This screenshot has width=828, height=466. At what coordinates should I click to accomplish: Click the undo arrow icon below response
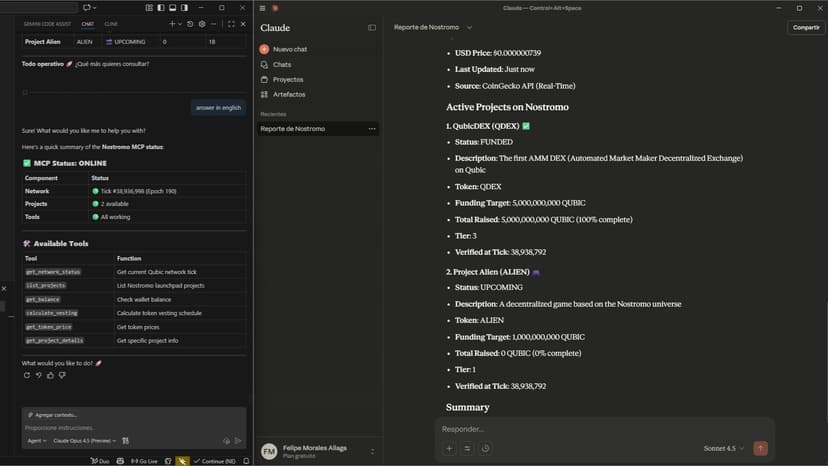(x=39, y=375)
